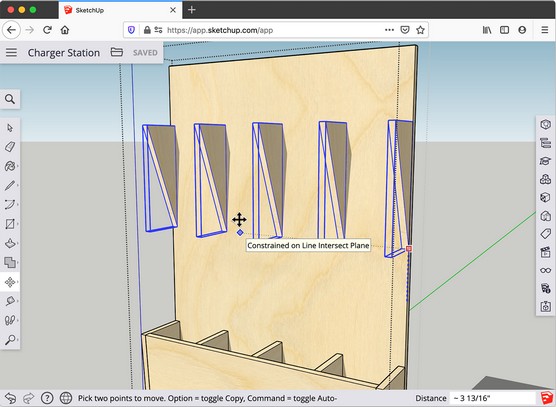Select the Line pencil tool
The width and height of the screenshot is (556, 407).
coord(10,185)
